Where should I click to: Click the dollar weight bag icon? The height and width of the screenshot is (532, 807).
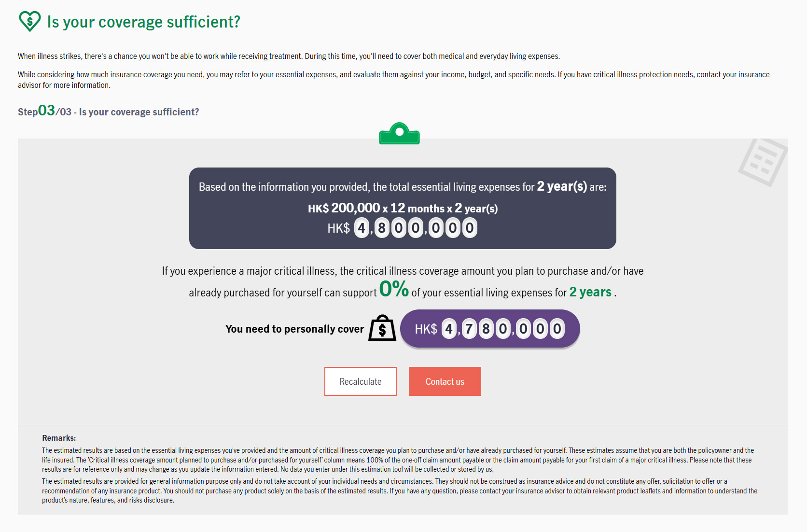coord(382,328)
